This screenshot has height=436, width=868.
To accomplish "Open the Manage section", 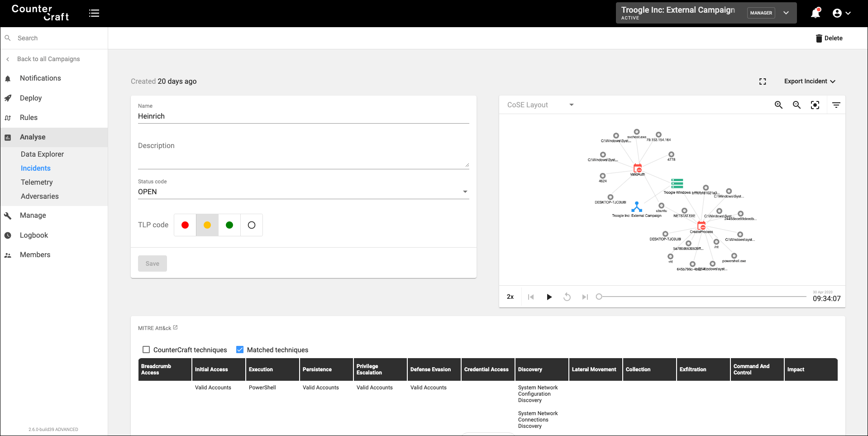I will click(33, 216).
